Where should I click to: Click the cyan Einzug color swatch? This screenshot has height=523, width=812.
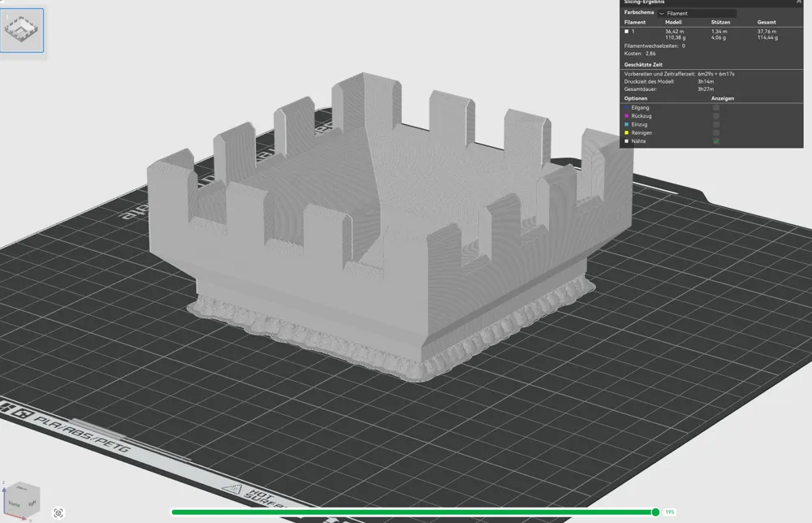coord(627,124)
